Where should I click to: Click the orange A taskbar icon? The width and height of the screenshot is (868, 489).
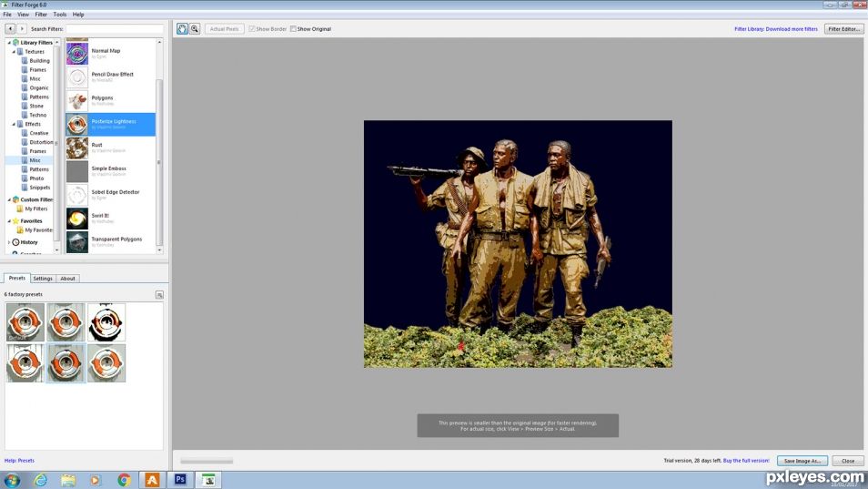pyautogui.click(x=152, y=480)
